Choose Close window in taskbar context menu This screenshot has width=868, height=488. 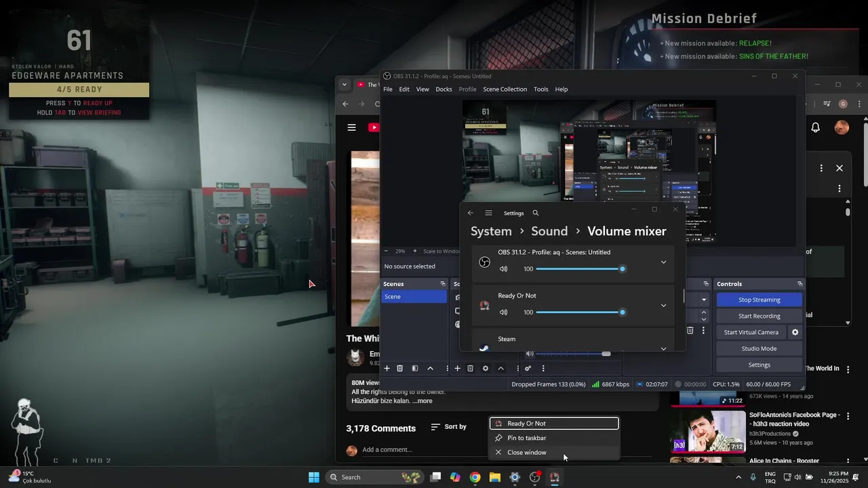554,453
